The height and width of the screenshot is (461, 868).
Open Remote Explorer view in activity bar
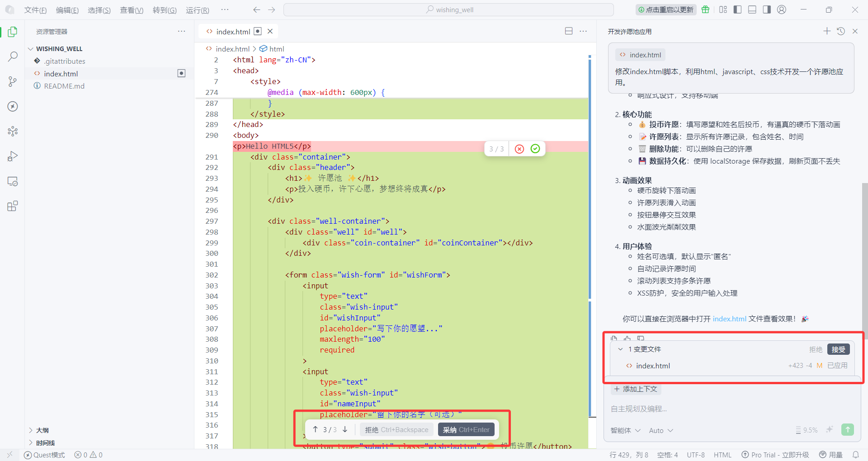coord(13,181)
